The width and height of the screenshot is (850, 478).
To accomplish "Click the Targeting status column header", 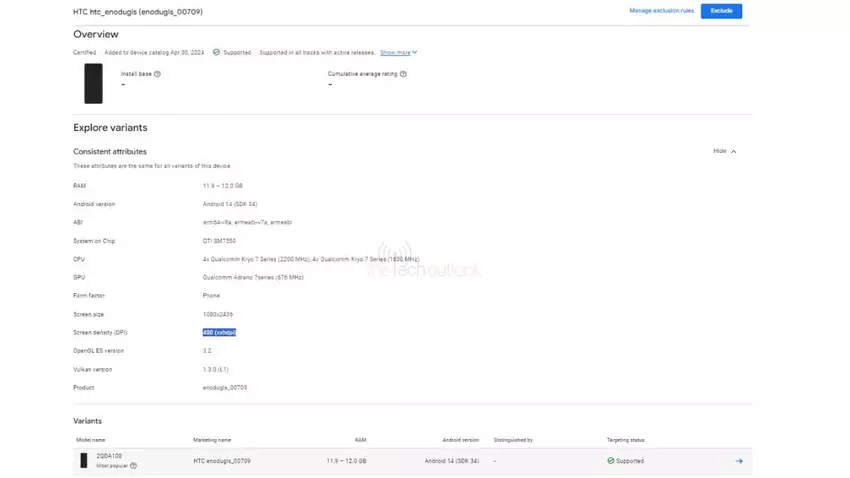I will 625,440.
